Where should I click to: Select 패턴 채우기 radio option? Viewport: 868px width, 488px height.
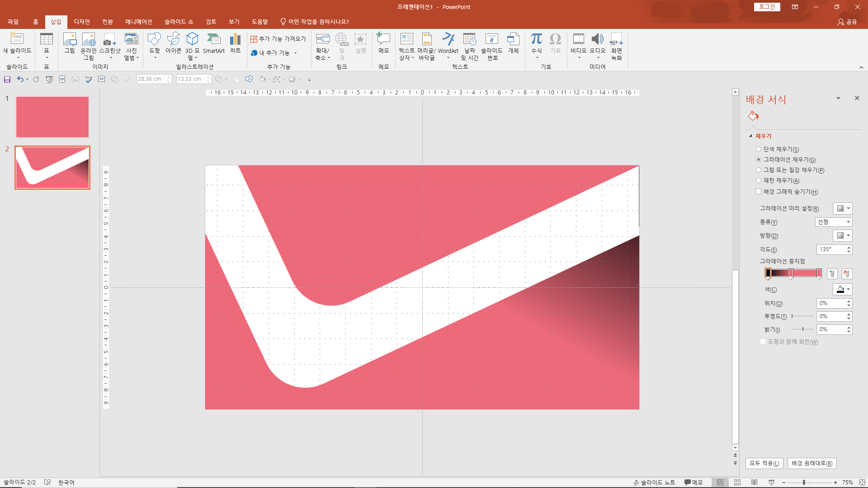tap(759, 180)
